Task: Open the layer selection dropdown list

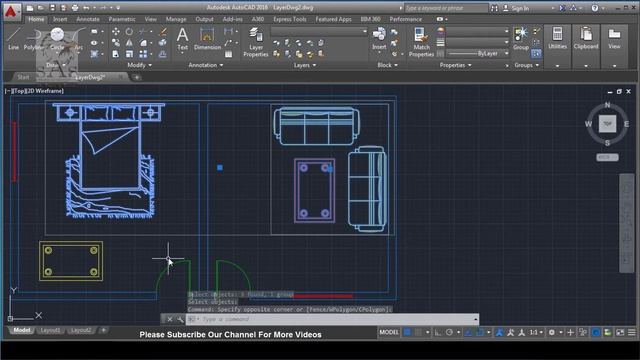Action: point(319,31)
